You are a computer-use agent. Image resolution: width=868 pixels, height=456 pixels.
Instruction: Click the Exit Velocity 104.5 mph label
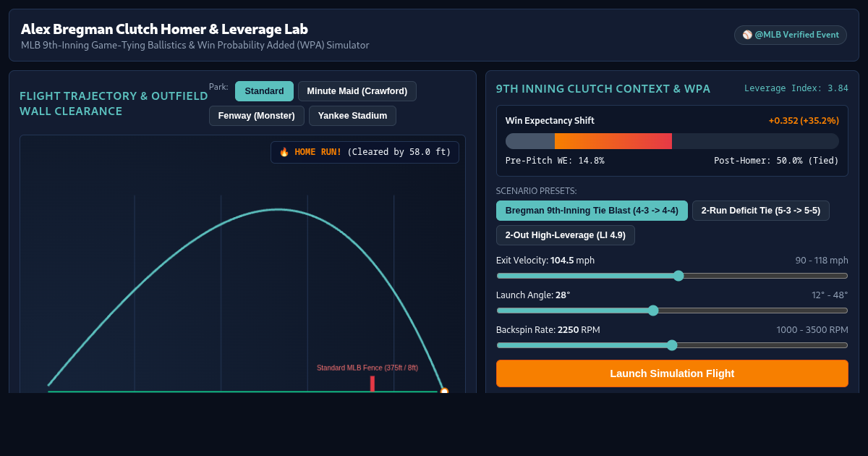coord(545,260)
